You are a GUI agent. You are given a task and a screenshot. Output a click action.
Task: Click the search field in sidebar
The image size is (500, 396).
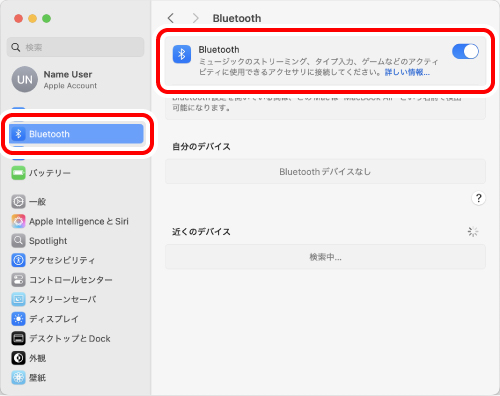pos(76,47)
